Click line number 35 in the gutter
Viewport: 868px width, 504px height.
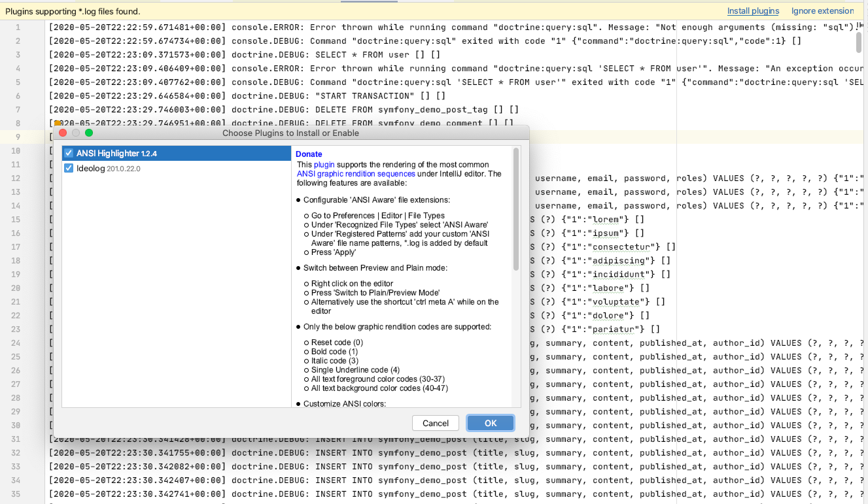[15, 494]
